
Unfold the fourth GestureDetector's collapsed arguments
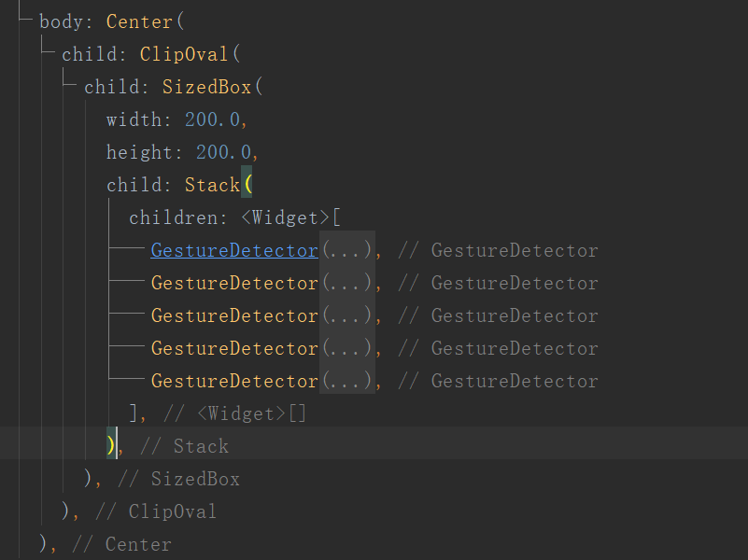coord(347,348)
